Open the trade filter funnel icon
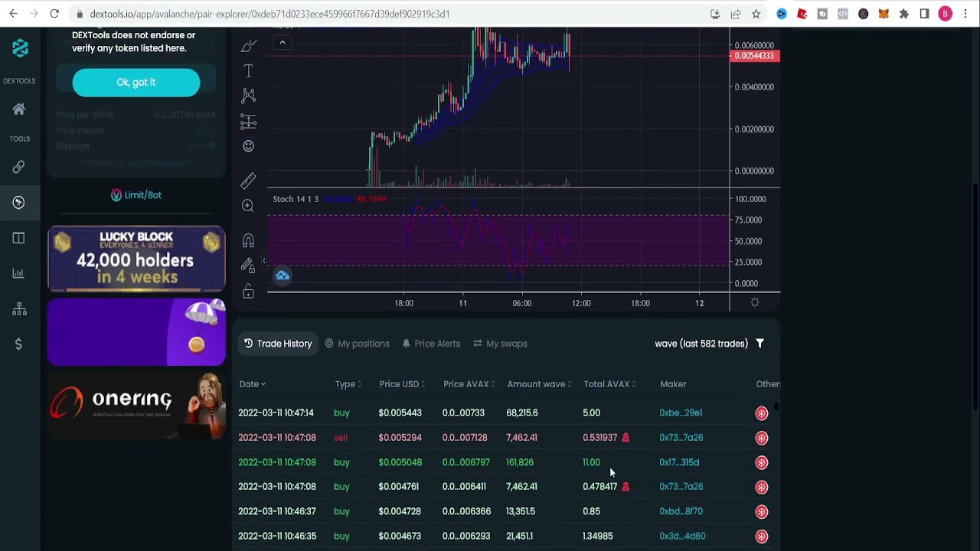980x551 pixels. click(759, 344)
